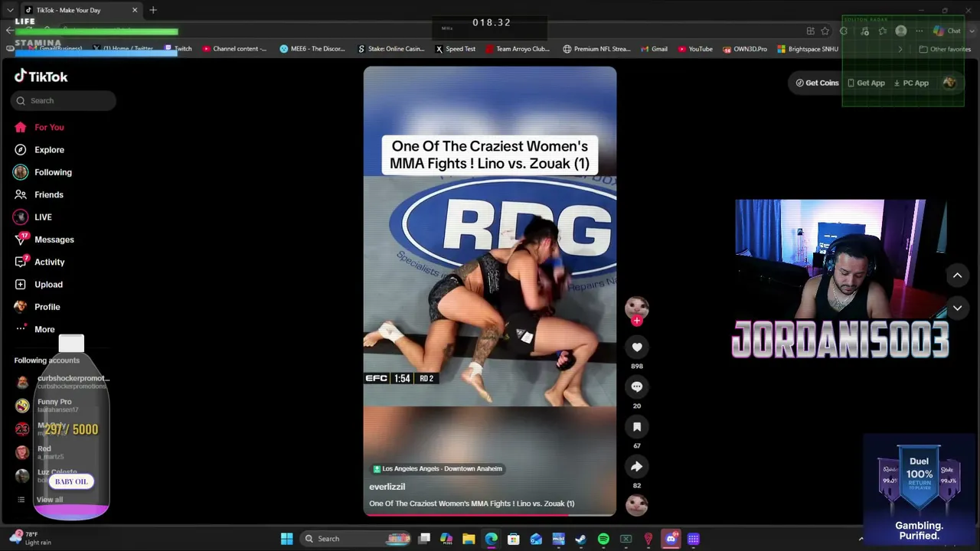Open the sound disc at bottom of video actions
980x551 pixels.
click(x=636, y=504)
